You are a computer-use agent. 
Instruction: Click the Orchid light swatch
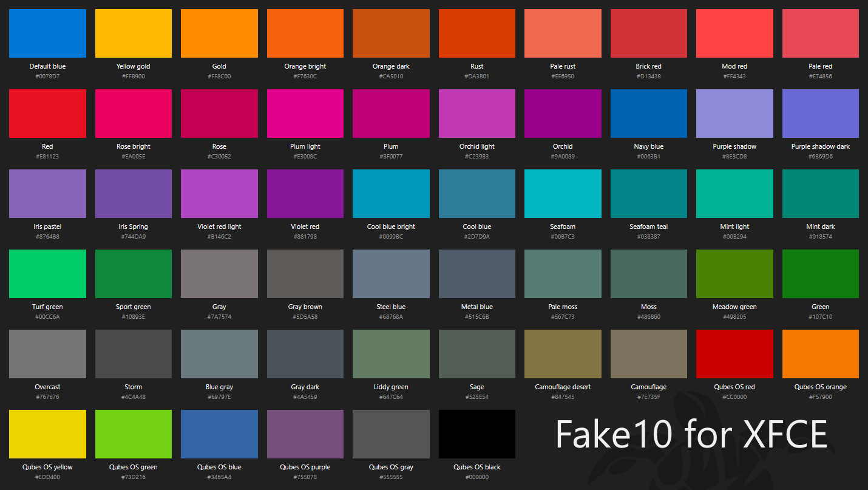pos(477,114)
